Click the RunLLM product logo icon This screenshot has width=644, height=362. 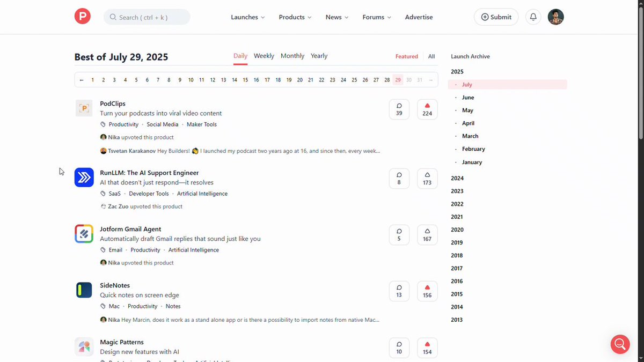[84, 178]
